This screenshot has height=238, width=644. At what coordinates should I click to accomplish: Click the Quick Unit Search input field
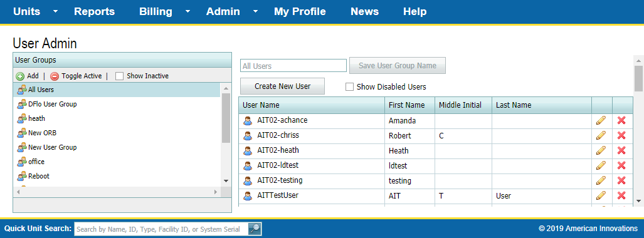161,229
